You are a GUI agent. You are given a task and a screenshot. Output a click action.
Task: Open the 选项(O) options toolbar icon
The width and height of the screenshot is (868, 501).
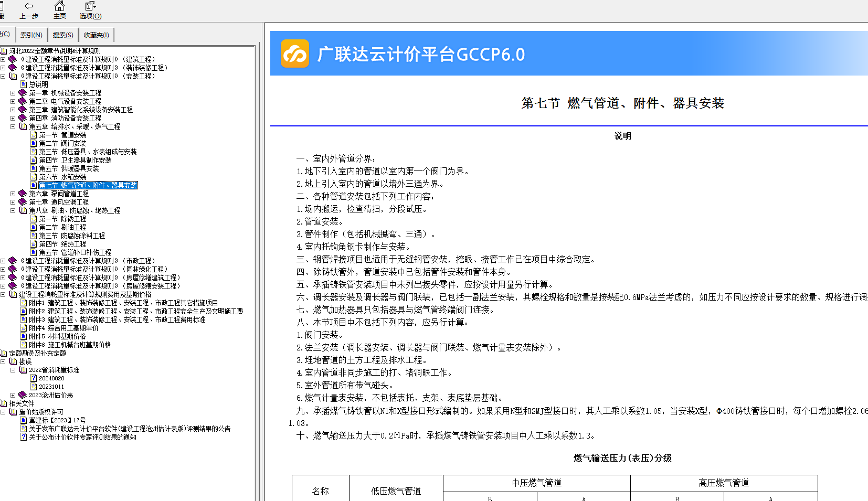tap(90, 10)
